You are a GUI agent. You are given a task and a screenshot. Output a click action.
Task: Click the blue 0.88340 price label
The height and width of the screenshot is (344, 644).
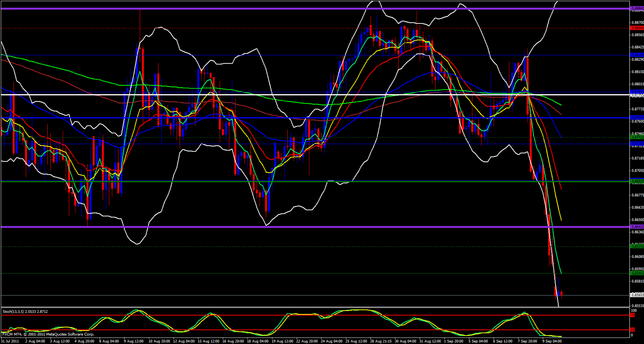(637, 55)
